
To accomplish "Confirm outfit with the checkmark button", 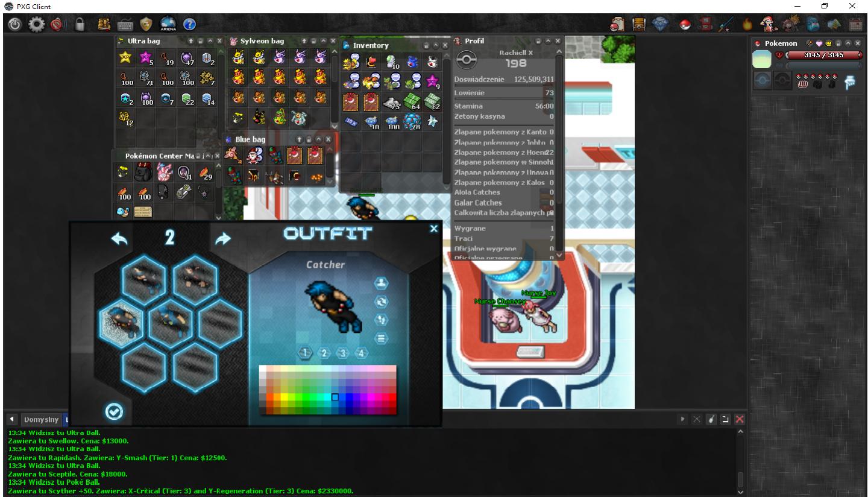I will (114, 411).
